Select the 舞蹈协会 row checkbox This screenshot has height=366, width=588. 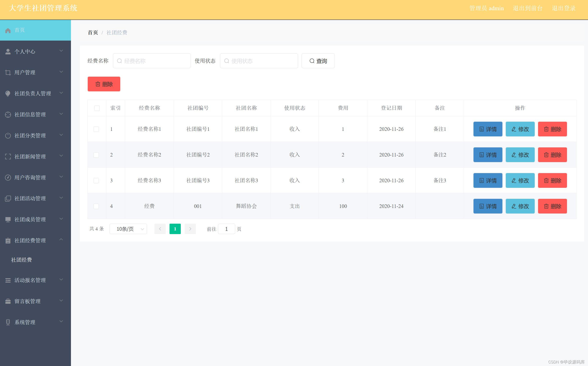(x=96, y=206)
